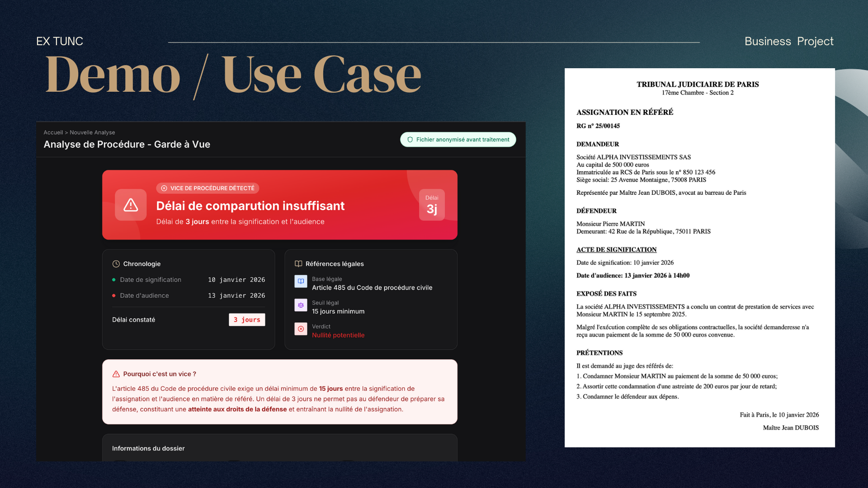Click warning icon next to Pourquoi c'est un vice
868x488 pixels.
pyautogui.click(x=116, y=374)
